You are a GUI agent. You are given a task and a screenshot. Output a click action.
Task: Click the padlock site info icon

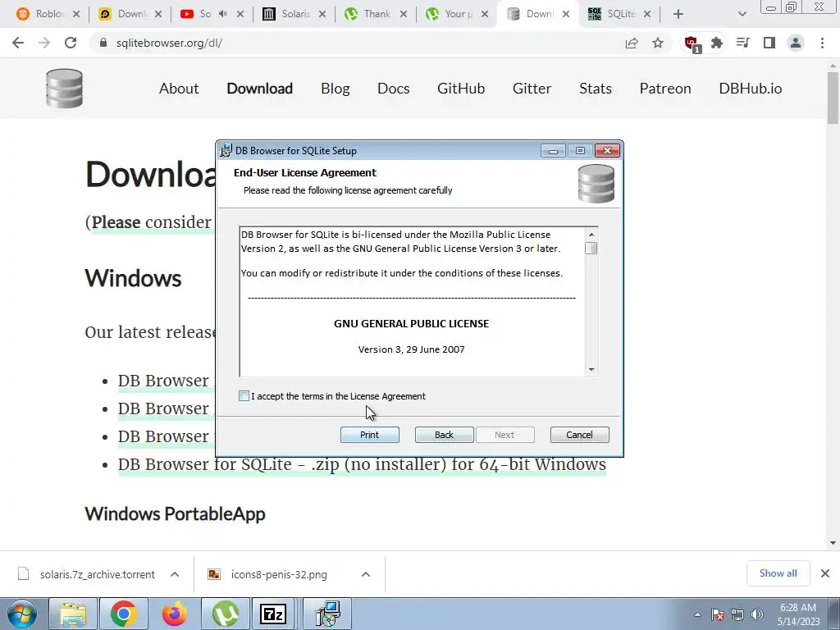coord(103,43)
